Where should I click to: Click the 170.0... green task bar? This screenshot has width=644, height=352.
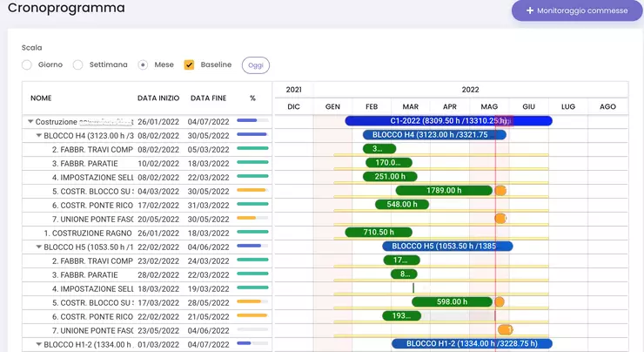tap(388, 162)
